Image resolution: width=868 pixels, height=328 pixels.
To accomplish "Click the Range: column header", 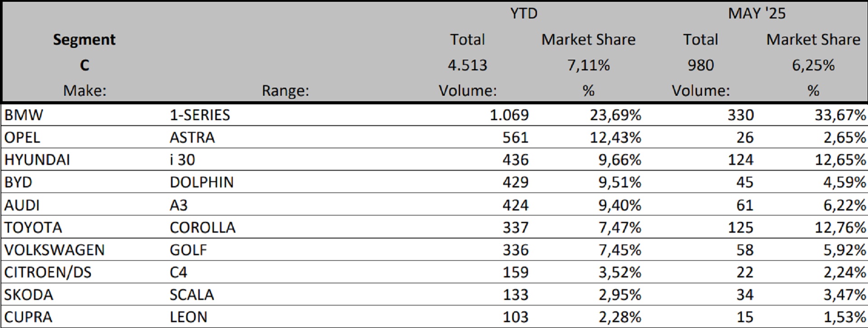I will tap(285, 91).
